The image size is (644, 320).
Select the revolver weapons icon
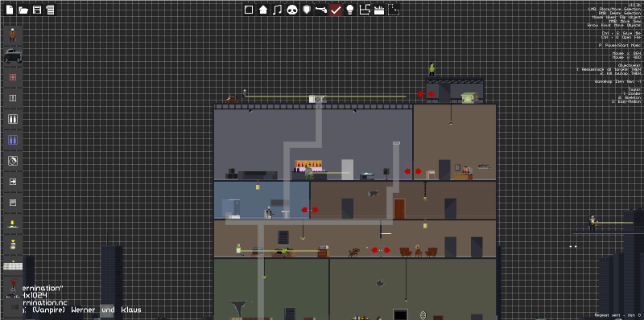(321, 10)
